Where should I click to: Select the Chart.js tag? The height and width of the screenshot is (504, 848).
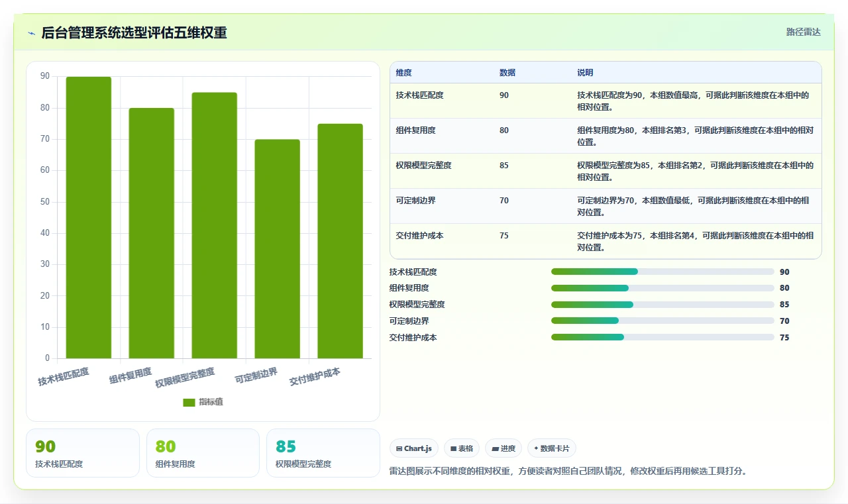tap(414, 448)
